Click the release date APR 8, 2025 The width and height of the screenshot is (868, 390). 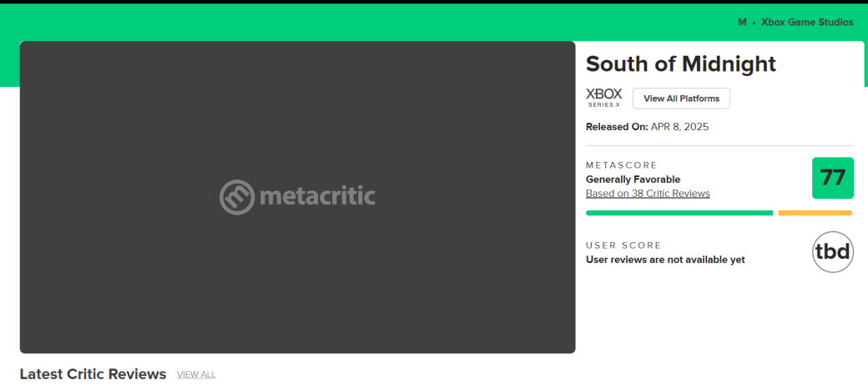tap(679, 127)
